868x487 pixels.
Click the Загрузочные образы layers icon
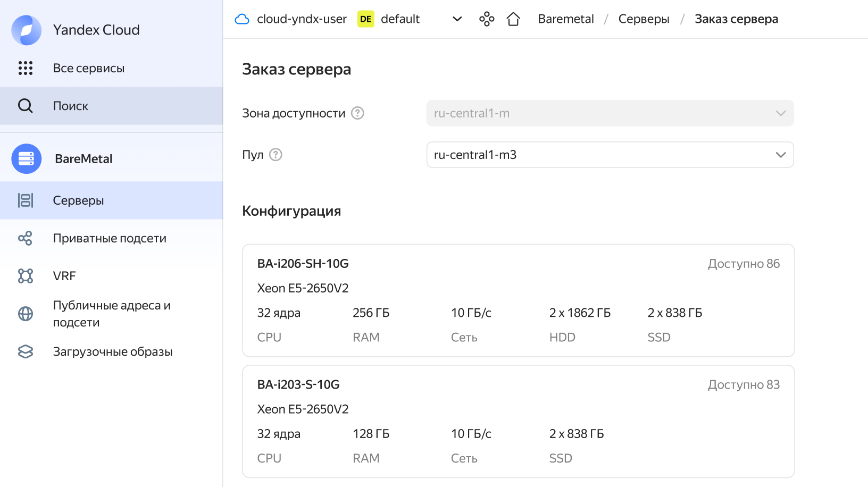tap(26, 351)
